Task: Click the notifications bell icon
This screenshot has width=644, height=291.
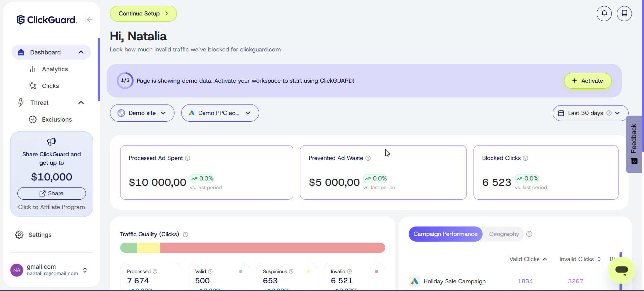Action: (x=604, y=13)
